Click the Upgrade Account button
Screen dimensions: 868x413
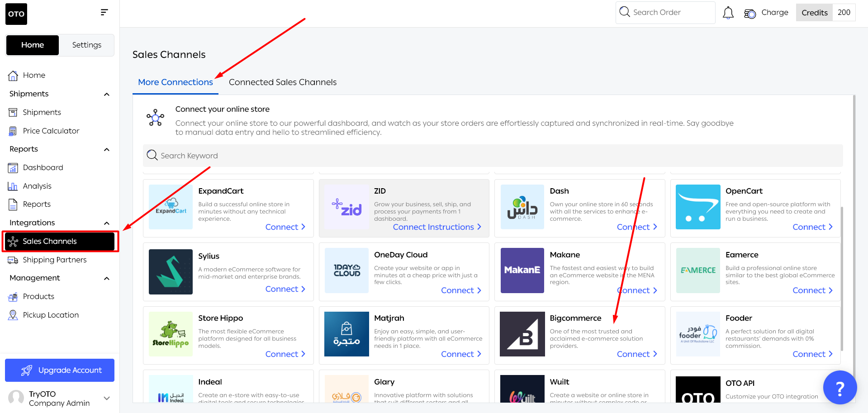[60, 370]
